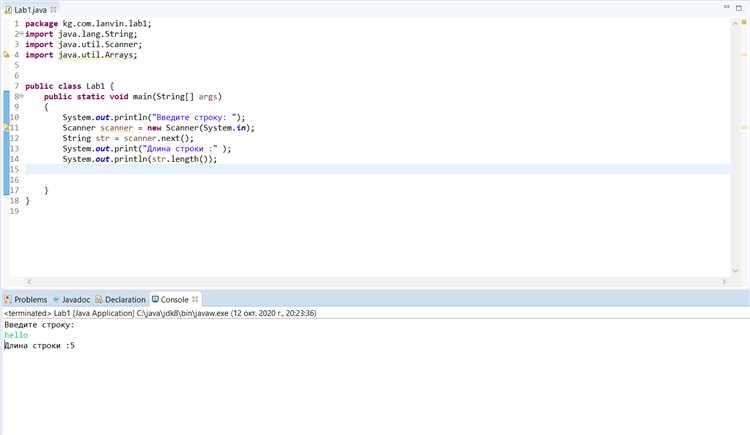
Task: Minimize the editor area
Action: point(727,7)
